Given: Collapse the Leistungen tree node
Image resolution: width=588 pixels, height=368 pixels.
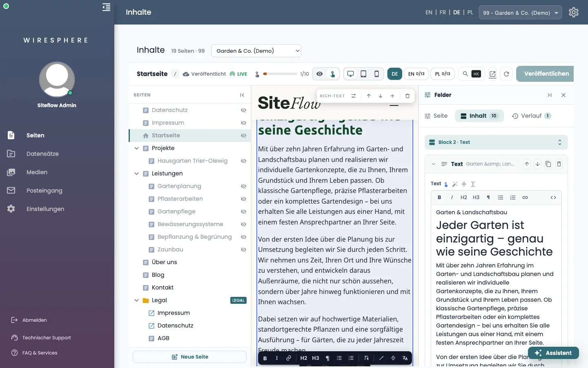Looking at the screenshot, I should 137,174.
